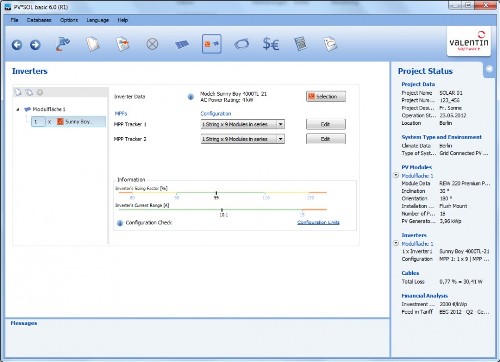Select the highlighted inverters toolbar icon
The width and height of the screenshot is (500, 362).
(212, 44)
